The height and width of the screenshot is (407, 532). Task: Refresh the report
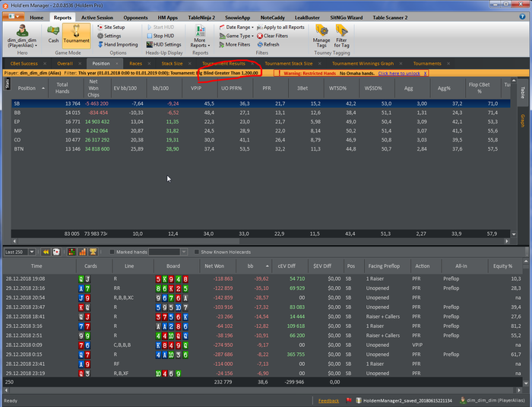point(268,45)
